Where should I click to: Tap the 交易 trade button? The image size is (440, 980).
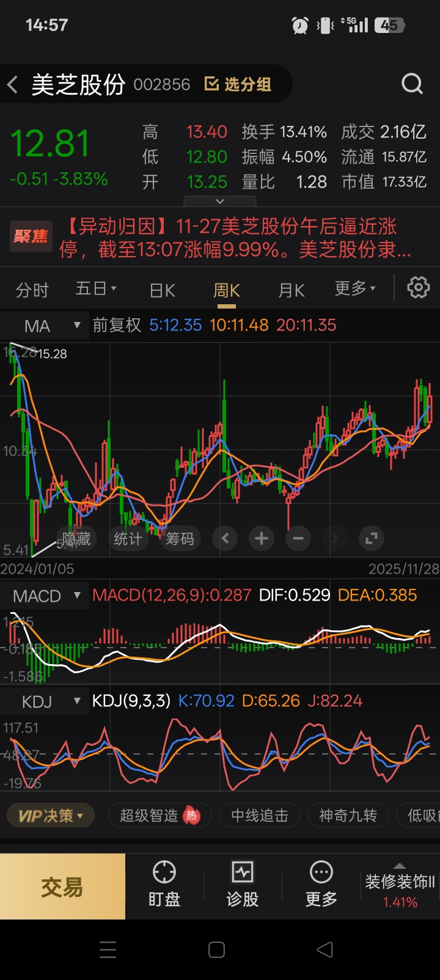(62, 887)
